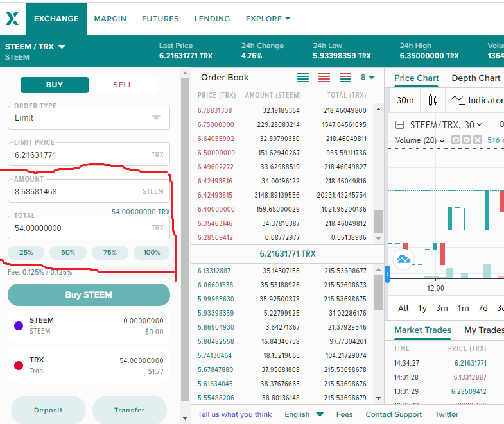Switch to My Trades tab

coord(483,330)
